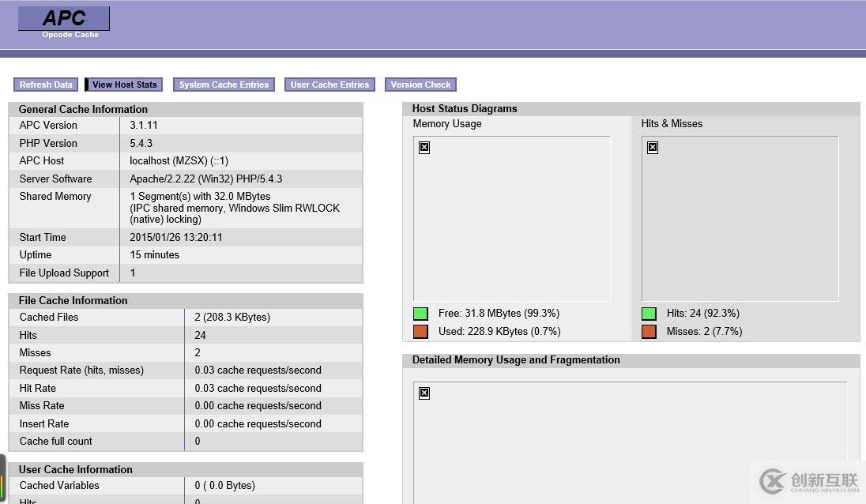The image size is (866, 504).
Task: Click the Used: 228.9 KBytes (0.7%) legend text
Action: (x=499, y=331)
